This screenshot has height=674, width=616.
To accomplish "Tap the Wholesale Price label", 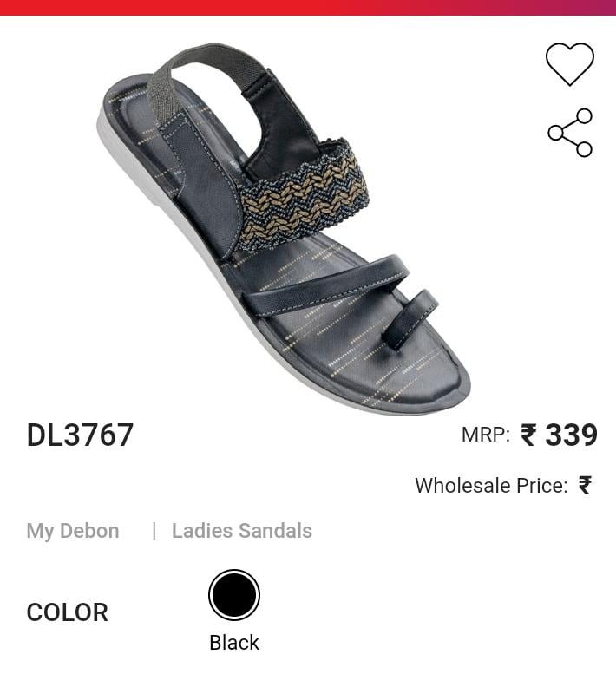I will tap(491, 486).
